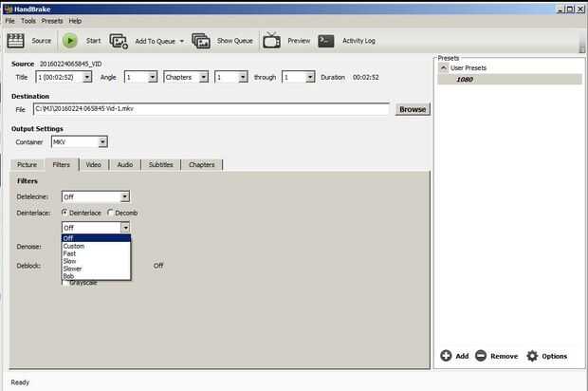Click the Activity Log label
Viewport: 588px width, 391px height.
[x=358, y=41]
